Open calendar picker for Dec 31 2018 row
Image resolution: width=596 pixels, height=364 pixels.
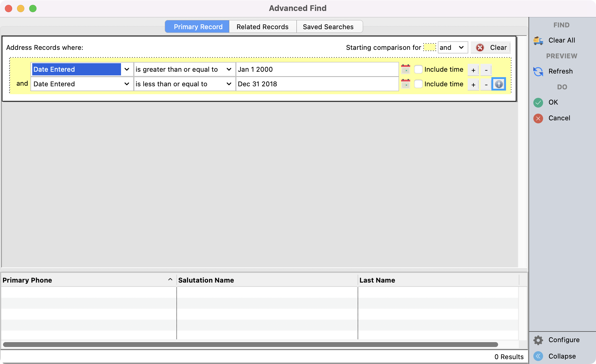point(406,84)
